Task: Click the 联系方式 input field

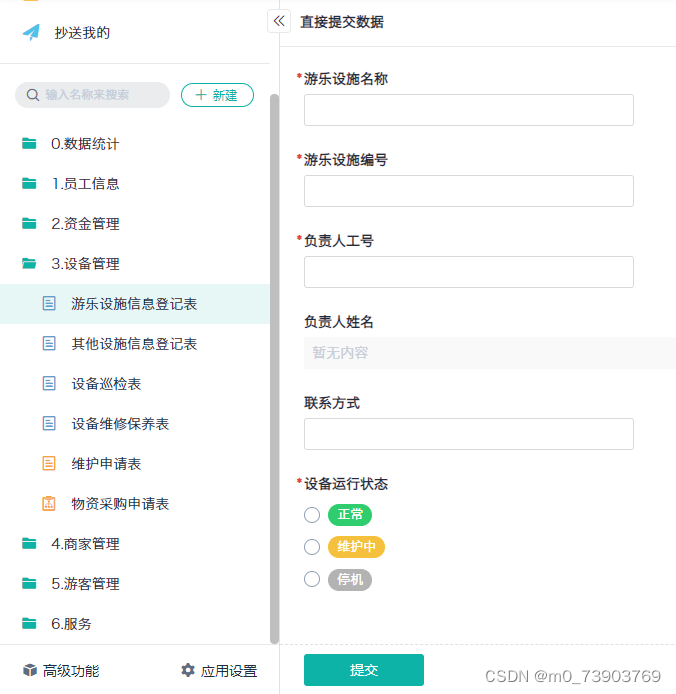Action: [469, 434]
